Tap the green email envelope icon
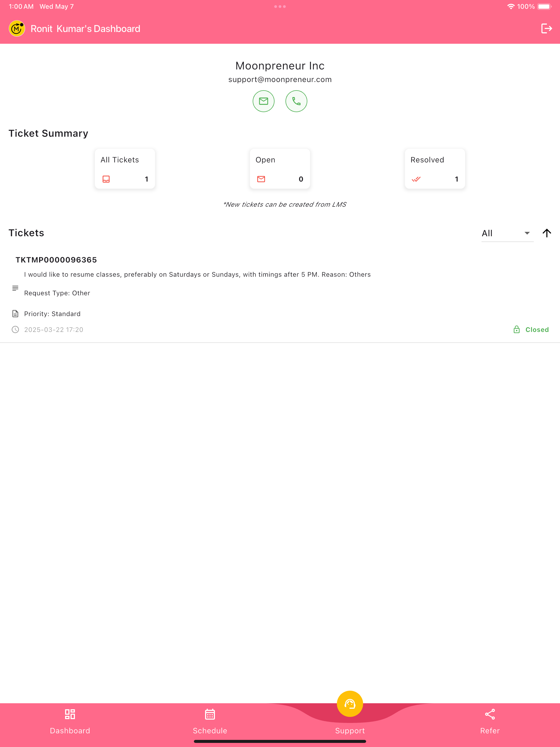Viewport: 560px width, 747px height. [x=263, y=101]
